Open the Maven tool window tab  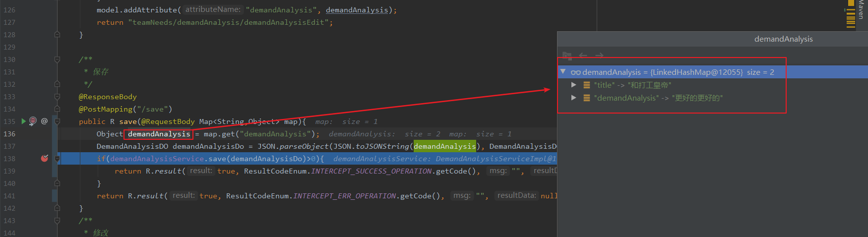click(861, 9)
